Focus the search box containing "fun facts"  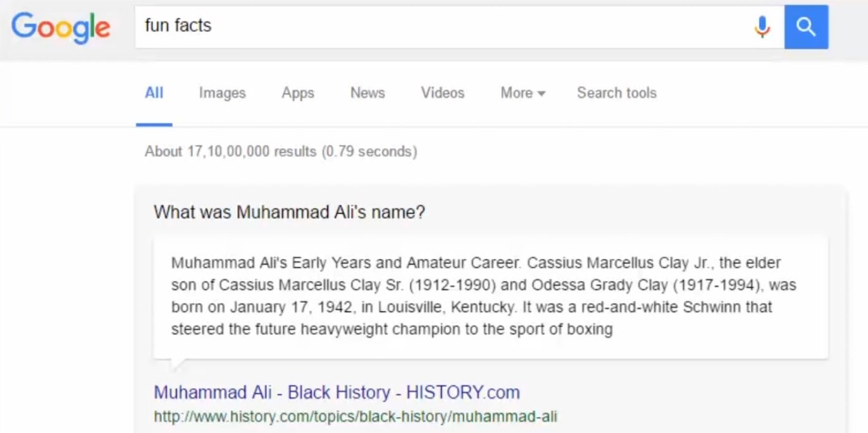point(443,27)
